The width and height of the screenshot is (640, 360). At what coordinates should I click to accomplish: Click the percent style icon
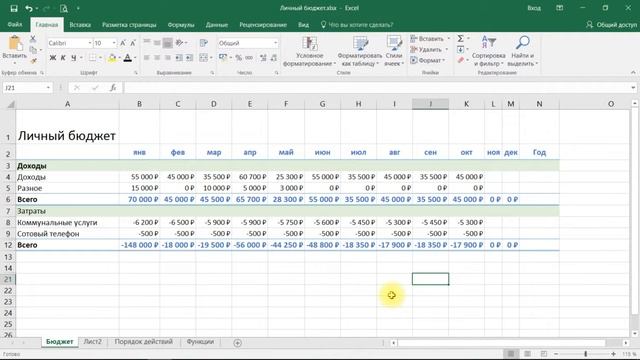click(238, 58)
